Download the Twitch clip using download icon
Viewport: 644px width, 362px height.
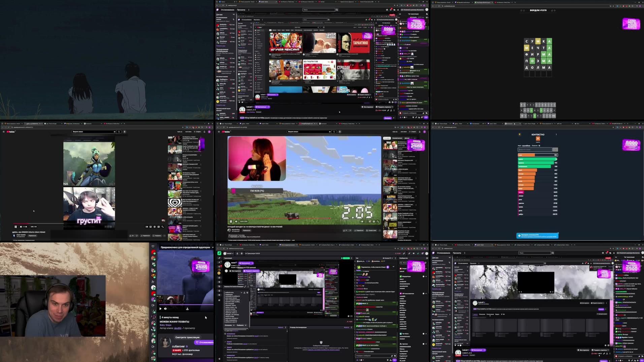(x=187, y=308)
